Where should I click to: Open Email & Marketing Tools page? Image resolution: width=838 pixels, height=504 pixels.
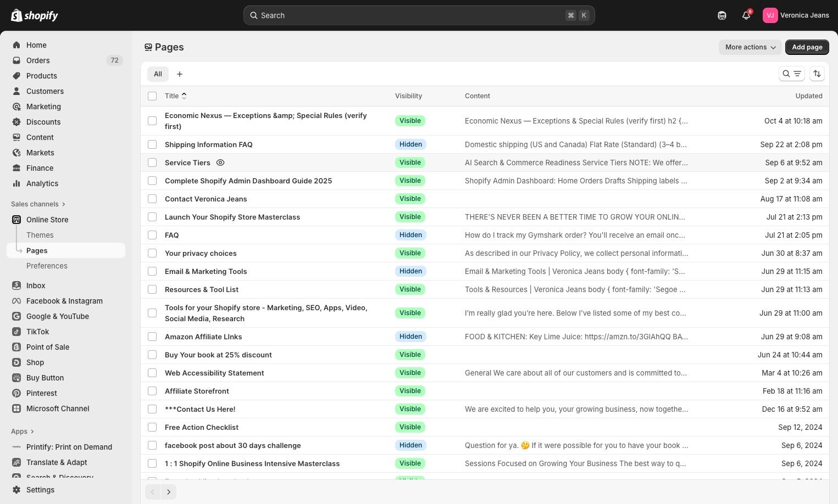pyautogui.click(x=206, y=271)
